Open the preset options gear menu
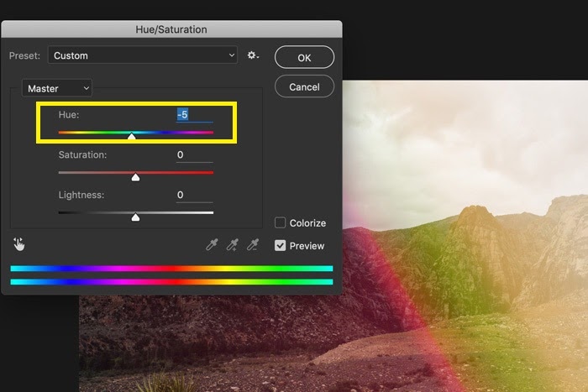 253,55
